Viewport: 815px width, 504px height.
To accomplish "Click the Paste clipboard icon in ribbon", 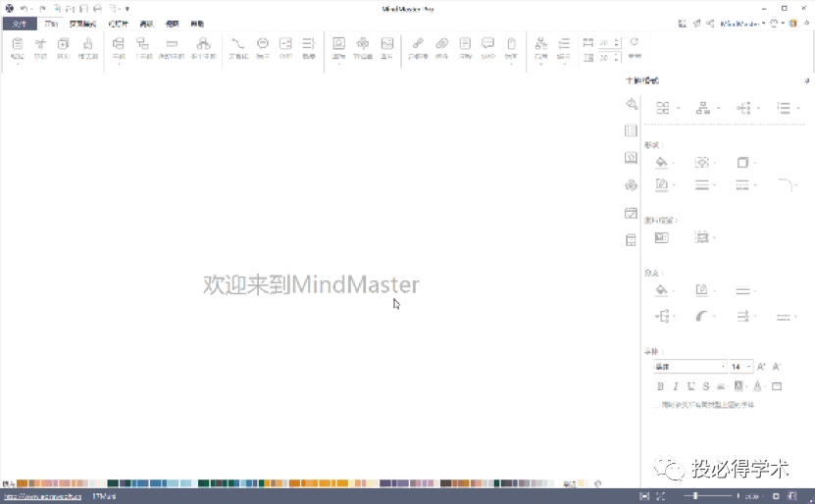I will click(17, 44).
